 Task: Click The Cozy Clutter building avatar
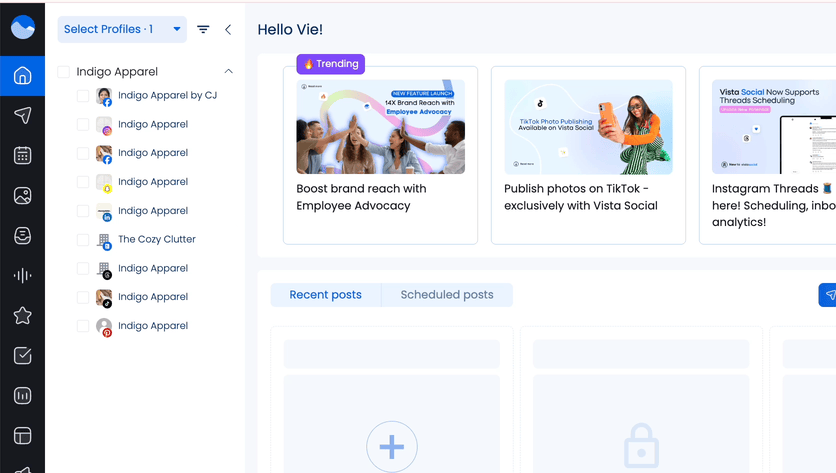click(104, 240)
